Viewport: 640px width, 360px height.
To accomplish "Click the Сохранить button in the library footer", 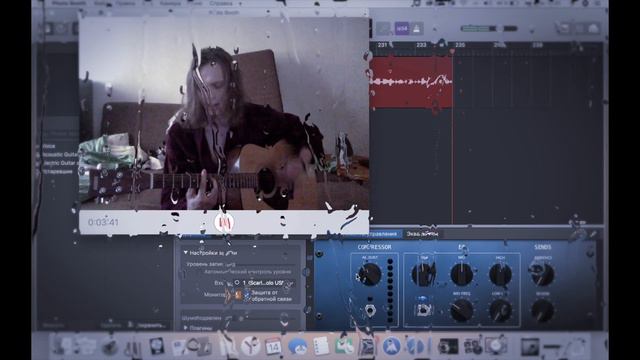I will [151, 325].
